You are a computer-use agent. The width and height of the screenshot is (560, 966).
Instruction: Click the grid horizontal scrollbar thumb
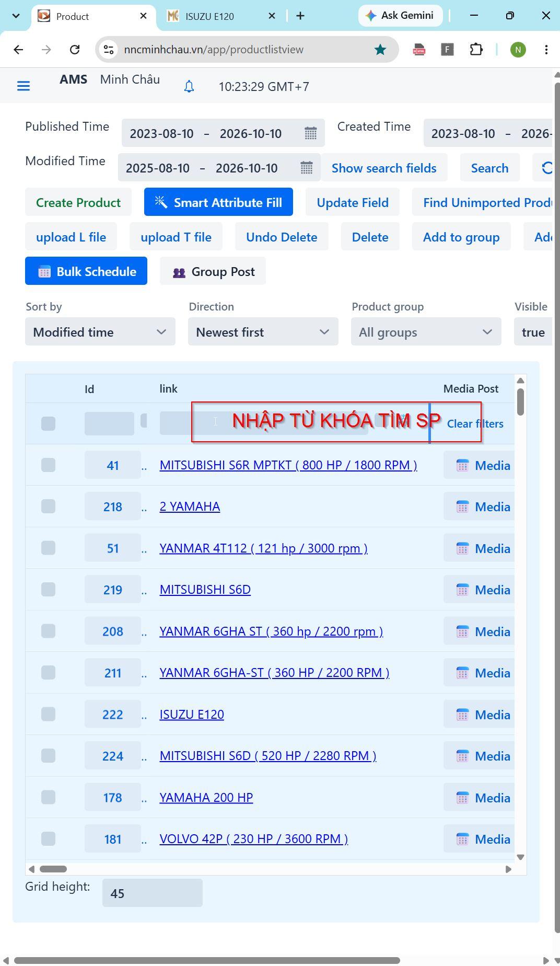pyautogui.click(x=53, y=869)
